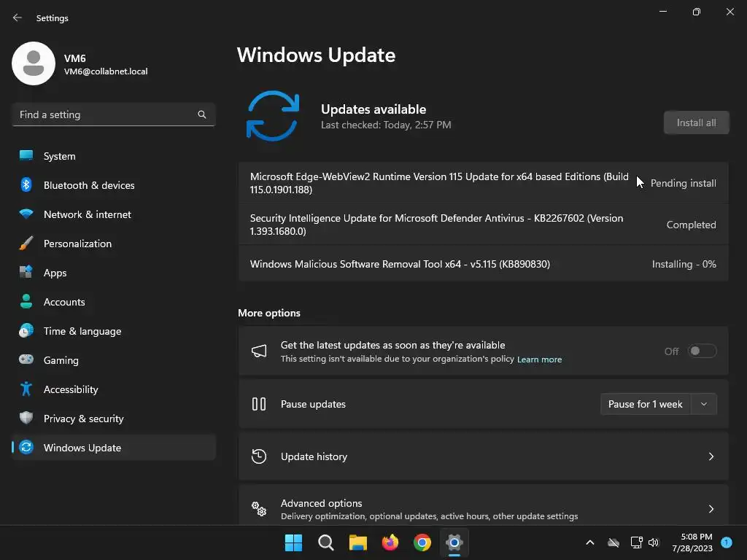
Task: Open File Explorer from taskbar
Action: click(x=357, y=542)
